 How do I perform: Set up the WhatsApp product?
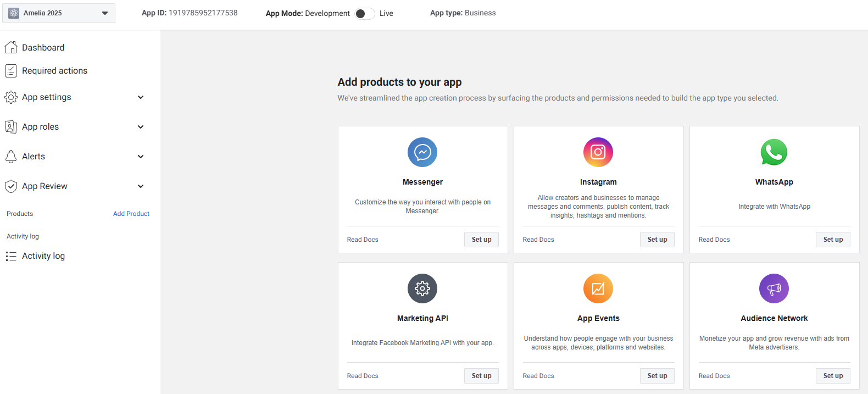(833, 240)
